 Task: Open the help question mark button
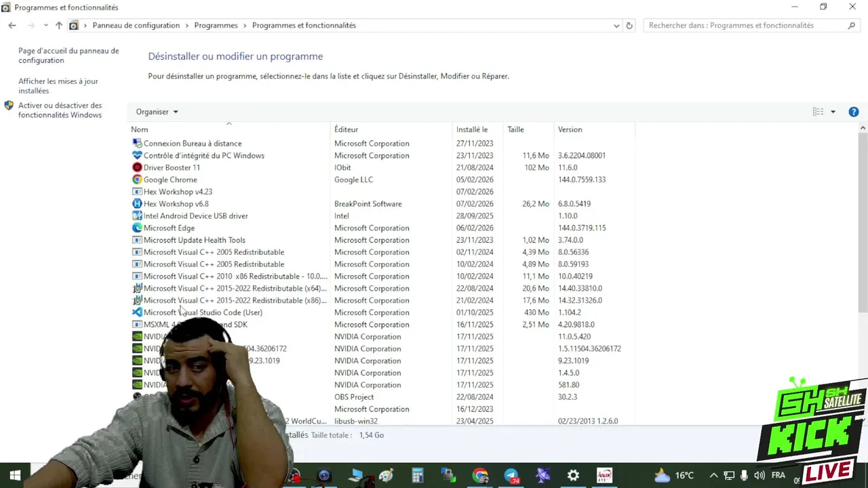click(854, 112)
